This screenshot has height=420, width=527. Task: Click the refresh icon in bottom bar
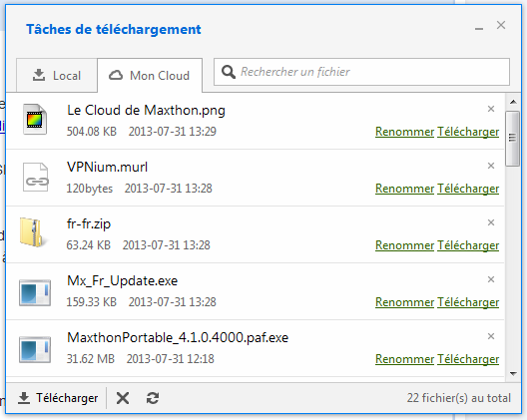(x=153, y=398)
